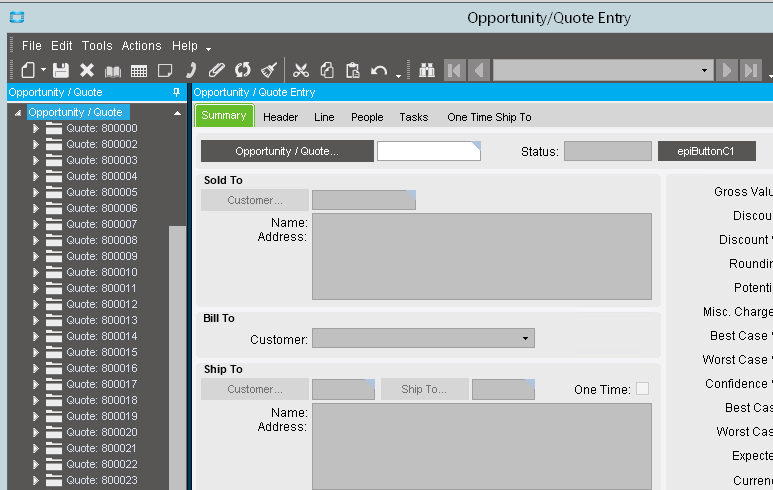The width and height of the screenshot is (773, 490).
Task: Expand the Quote: 800015 node
Action: pyautogui.click(x=35, y=352)
